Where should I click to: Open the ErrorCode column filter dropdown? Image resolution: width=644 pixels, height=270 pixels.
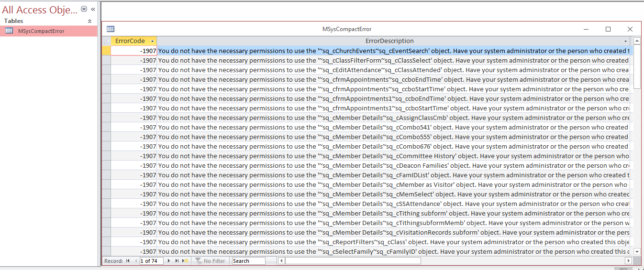(x=153, y=42)
